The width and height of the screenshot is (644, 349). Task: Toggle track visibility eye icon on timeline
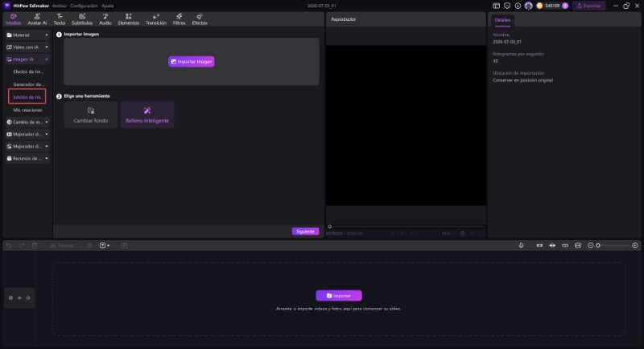19,297
